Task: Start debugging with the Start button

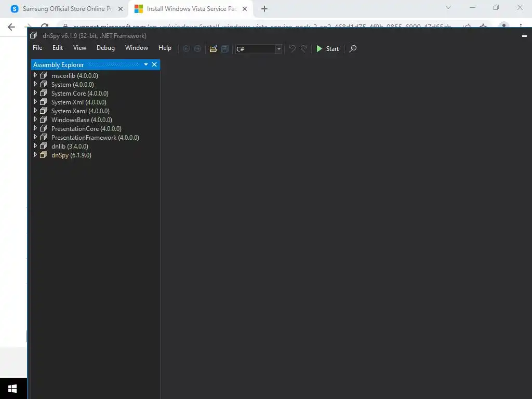Action: pos(327,49)
